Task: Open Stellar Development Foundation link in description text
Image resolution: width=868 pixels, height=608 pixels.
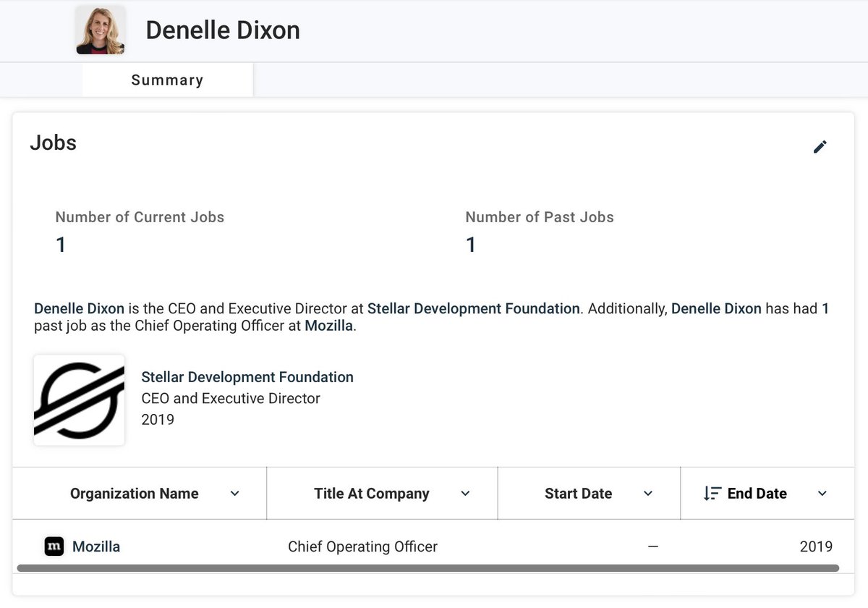Action: [x=473, y=308]
